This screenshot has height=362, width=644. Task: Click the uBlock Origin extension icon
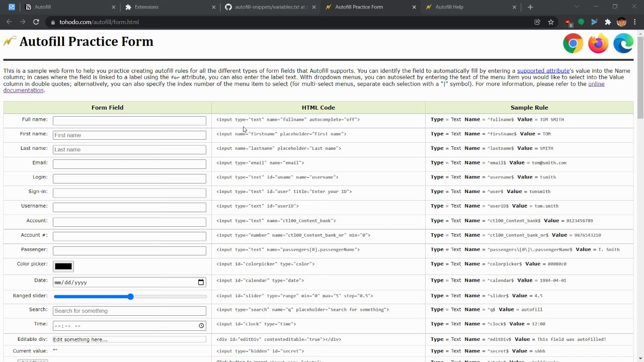coord(568,22)
